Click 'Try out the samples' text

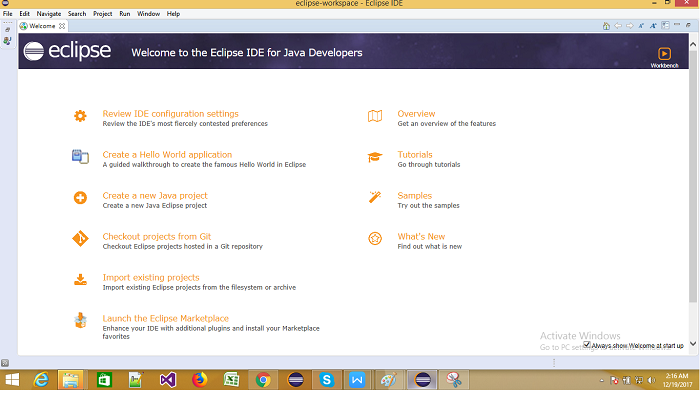[428, 205]
